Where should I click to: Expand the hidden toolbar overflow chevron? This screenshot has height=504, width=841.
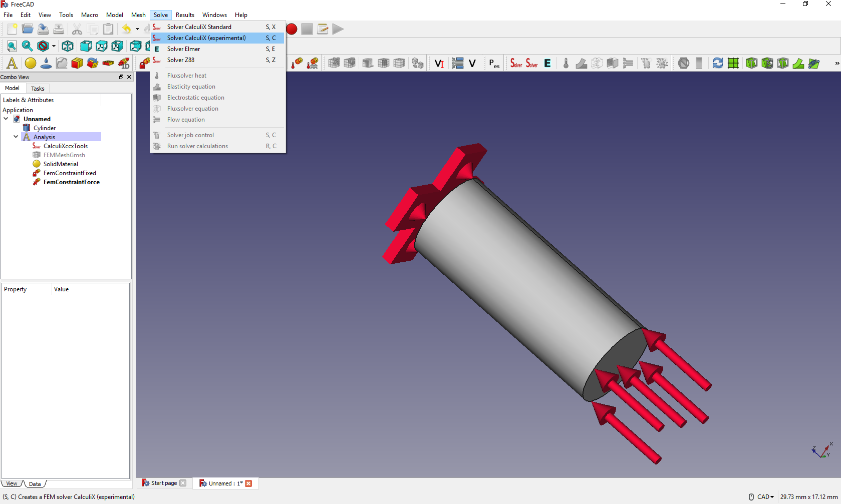point(836,63)
